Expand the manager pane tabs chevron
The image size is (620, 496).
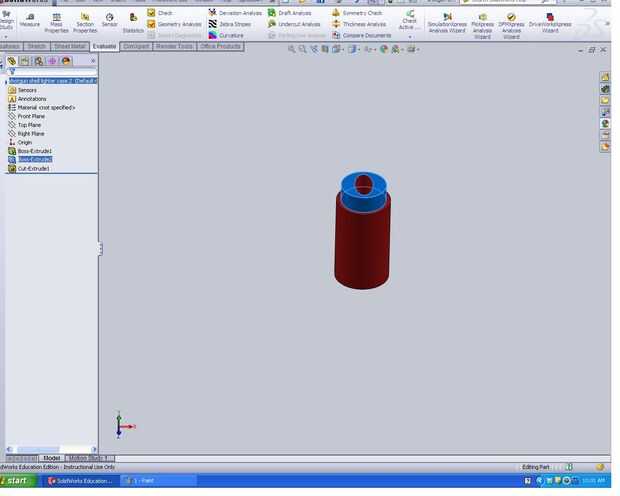93,61
